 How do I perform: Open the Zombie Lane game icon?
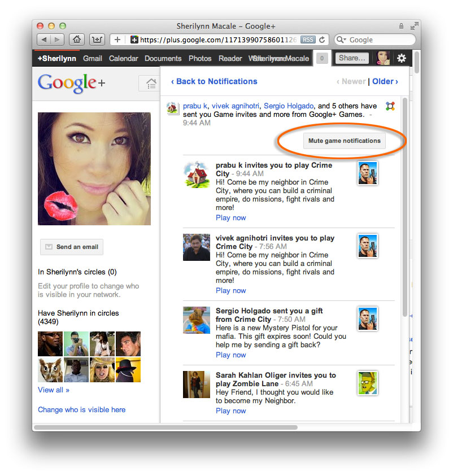368,383
